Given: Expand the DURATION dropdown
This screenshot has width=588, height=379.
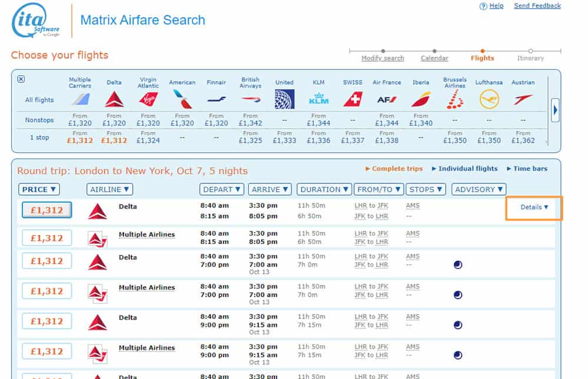Looking at the screenshot, I should 325,190.
